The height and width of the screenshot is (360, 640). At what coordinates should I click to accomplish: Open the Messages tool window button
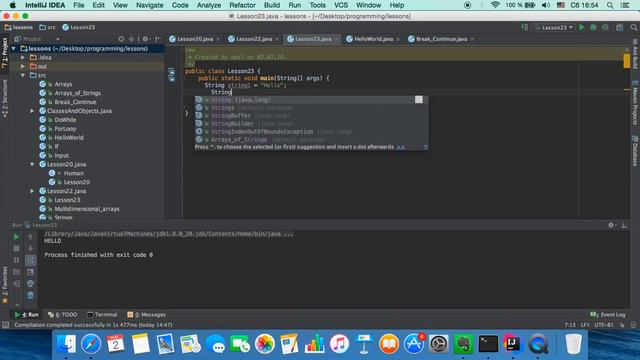tap(147, 315)
